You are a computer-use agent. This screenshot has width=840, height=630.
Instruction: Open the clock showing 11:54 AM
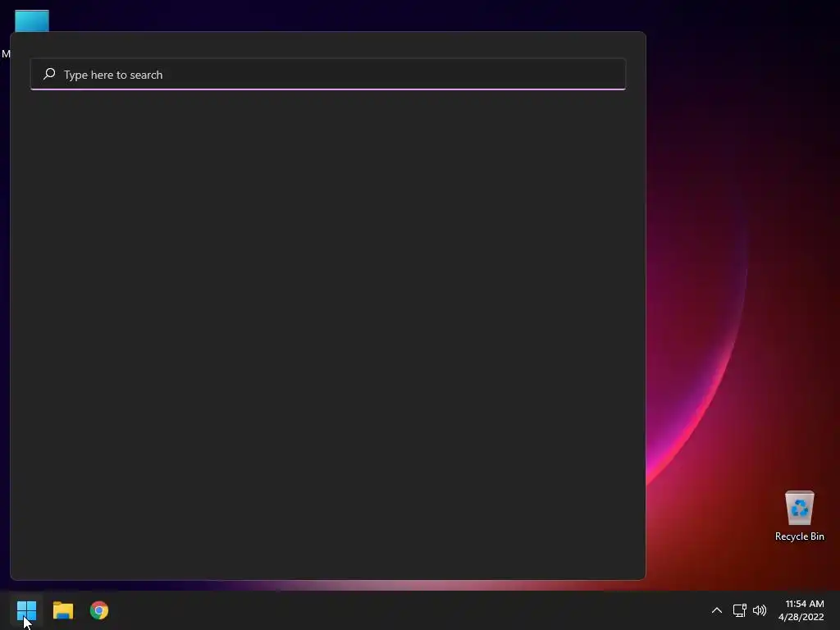click(x=804, y=604)
